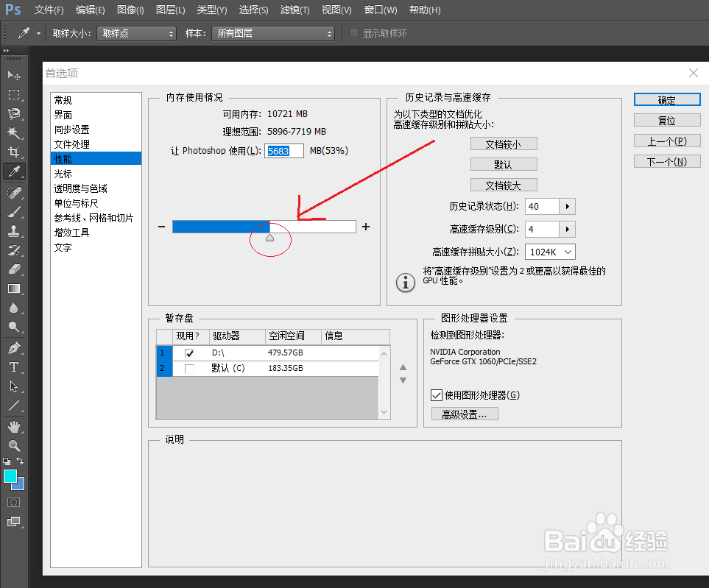Open the 编辑(E) menu
The height and width of the screenshot is (588, 709).
click(90, 10)
